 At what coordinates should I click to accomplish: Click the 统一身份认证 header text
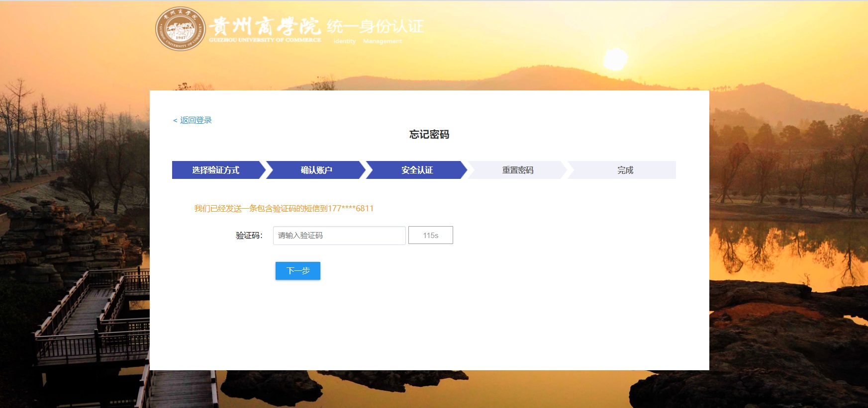pyautogui.click(x=375, y=26)
